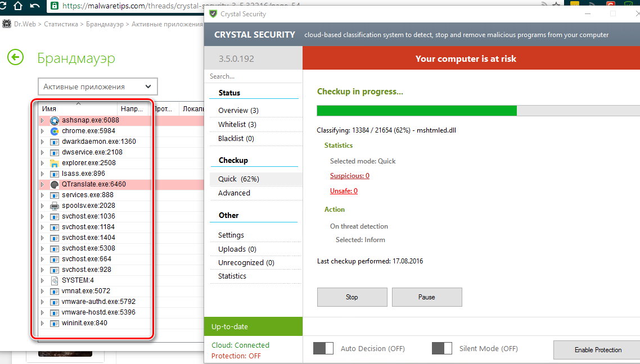Viewport: 640px width, 364px height.
Task: Click the ashsnap.exe process icon
Action: click(x=55, y=121)
